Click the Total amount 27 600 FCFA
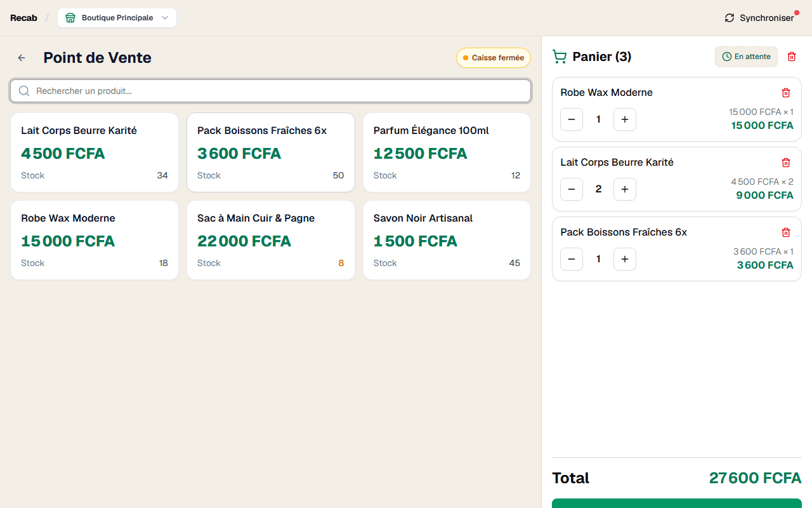The image size is (812, 508). click(756, 478)
